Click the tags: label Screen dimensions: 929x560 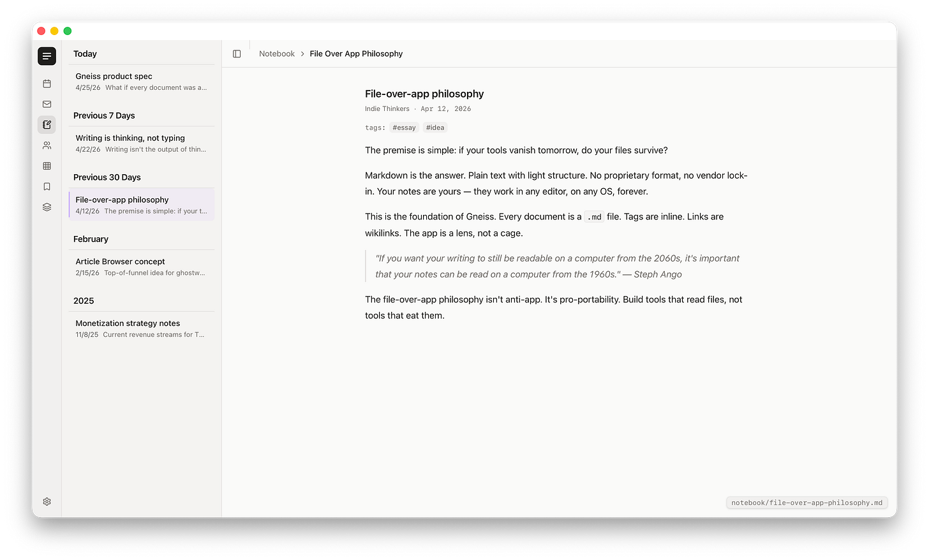click(375, 128)
